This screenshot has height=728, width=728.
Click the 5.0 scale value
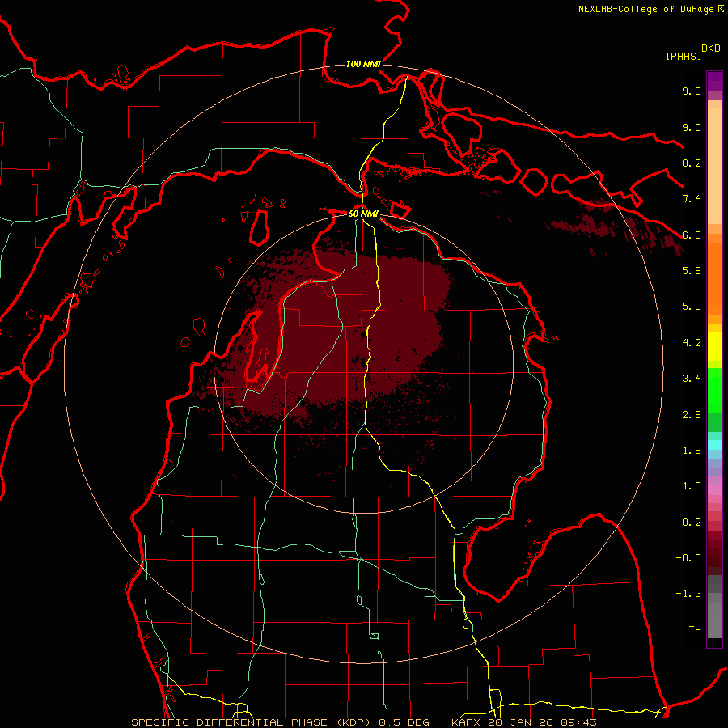click(x=692, y=307)
